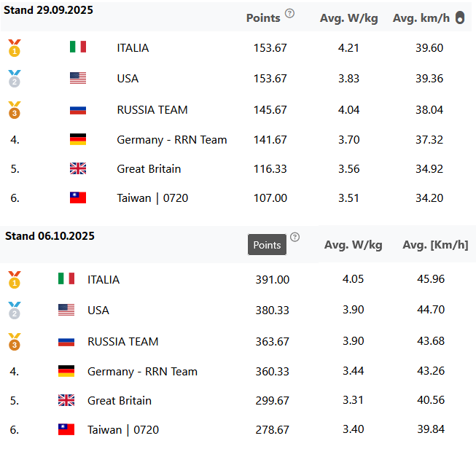476x449 pixels.
Task: Click the Italian flag in the 06.10.2025 table
Action: (x=66, y=279)
